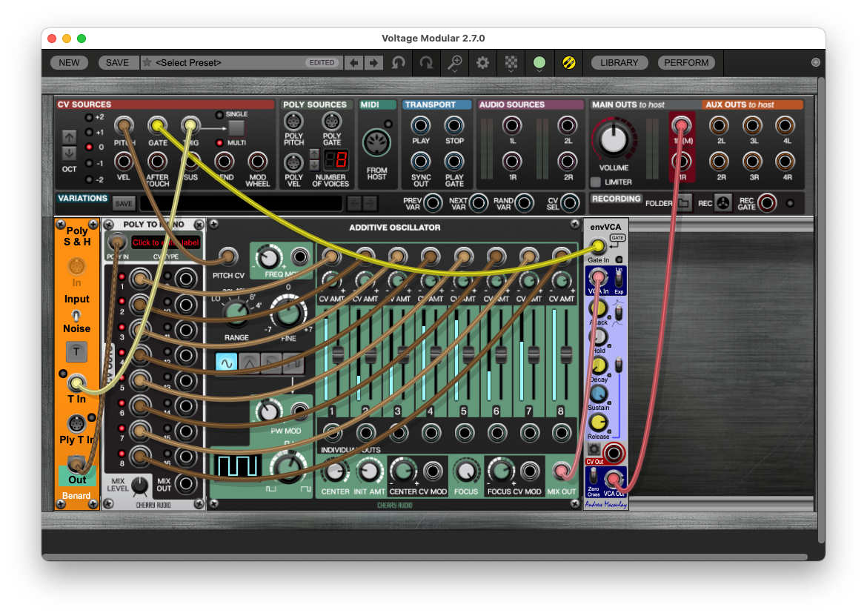The width and height of the screenshot is (867, 616).
Task: Click the transport STOP jack
Action: (454, 125)
